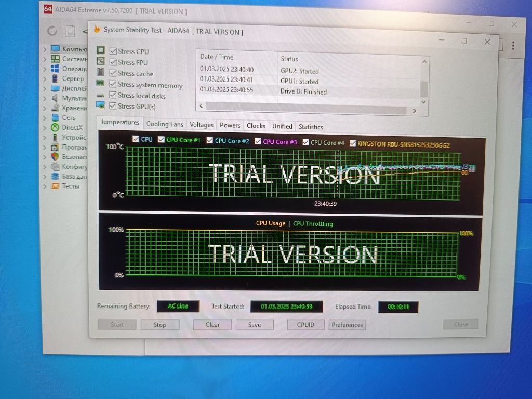Image resolution: width=532 pixels, height=399 pixels.
Task: Open the Voltages tab
Action: pos(202,125)
